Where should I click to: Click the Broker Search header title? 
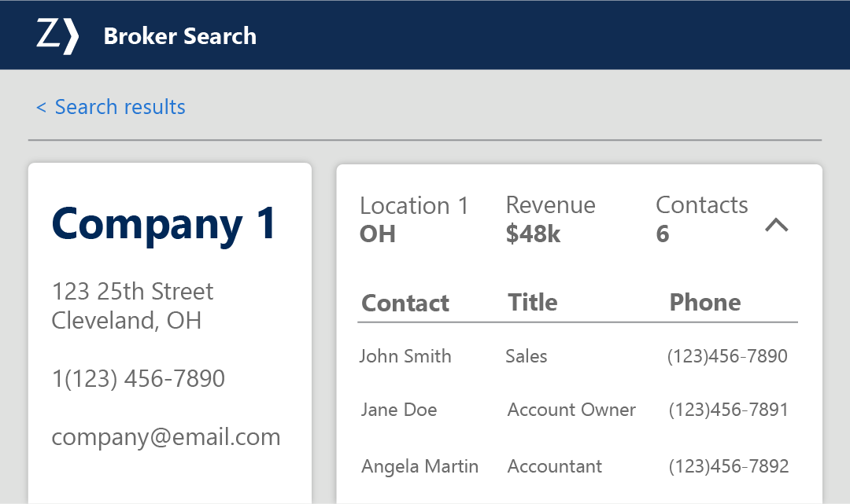point(179,36)
